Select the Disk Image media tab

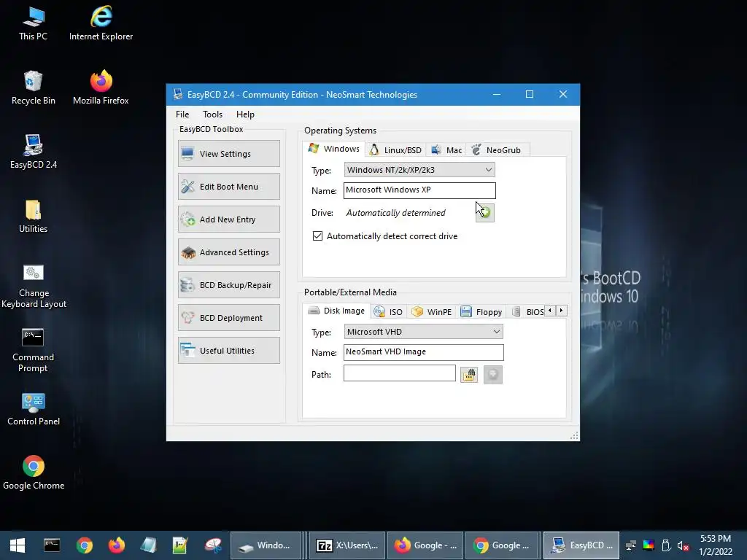[337, 311]
